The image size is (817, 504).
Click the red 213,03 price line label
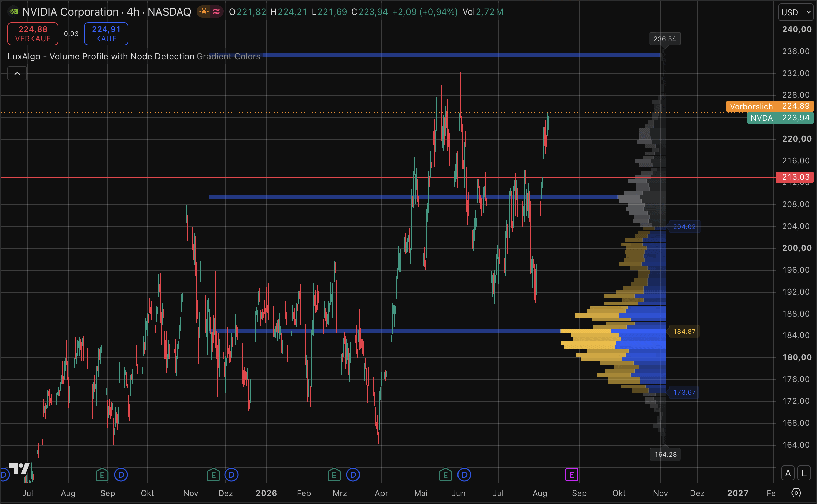point(795,177)
